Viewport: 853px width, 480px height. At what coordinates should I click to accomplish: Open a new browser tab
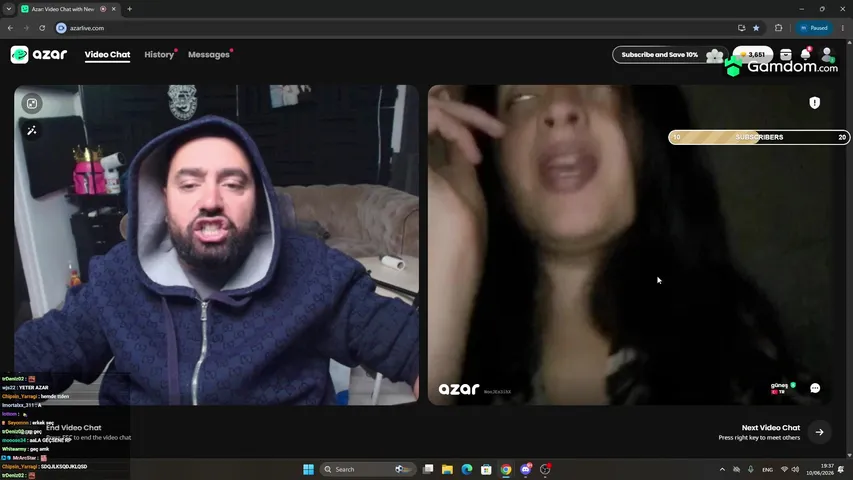pos(129,9)
